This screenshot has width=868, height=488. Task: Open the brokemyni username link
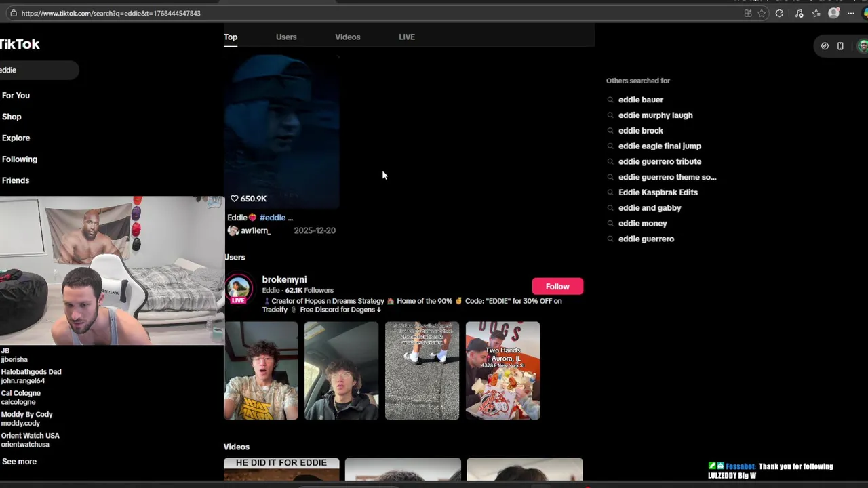284,279
